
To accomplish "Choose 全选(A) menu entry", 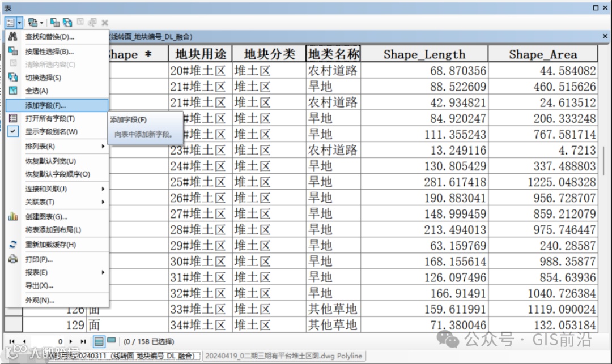I will point(57,91).
